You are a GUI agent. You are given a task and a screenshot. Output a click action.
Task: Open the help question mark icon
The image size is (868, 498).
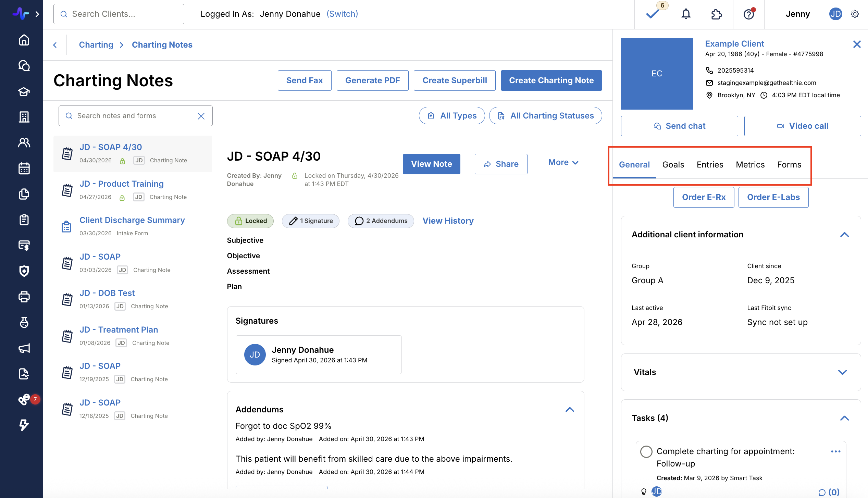749,14
